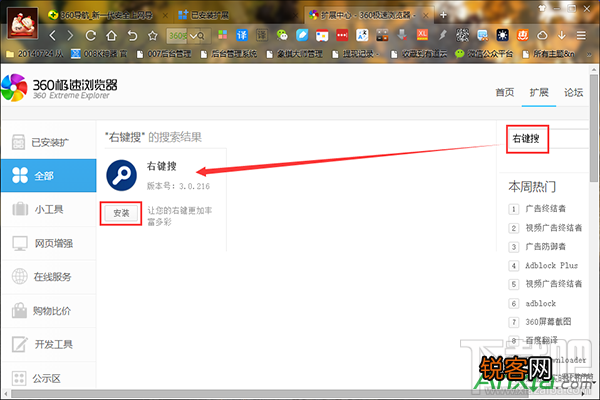Open the 20140724 bookmark folder
The image size is (600, 400).
point(35,54)
